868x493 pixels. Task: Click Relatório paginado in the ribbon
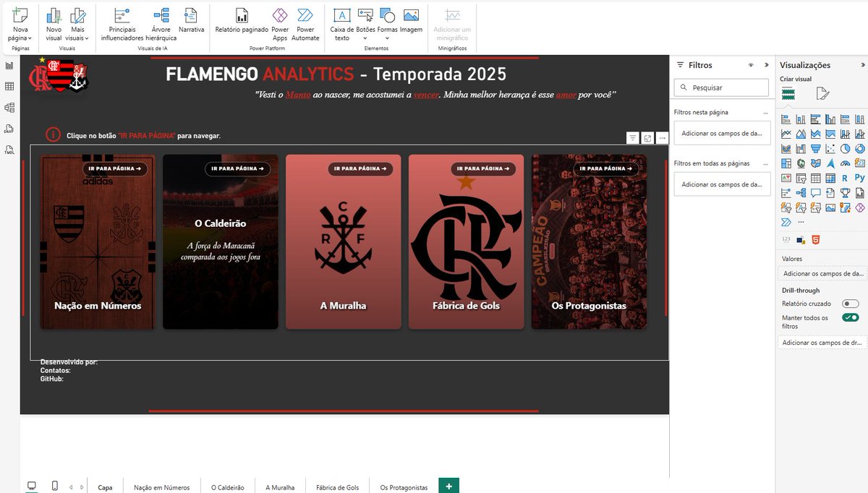[242, 22]
